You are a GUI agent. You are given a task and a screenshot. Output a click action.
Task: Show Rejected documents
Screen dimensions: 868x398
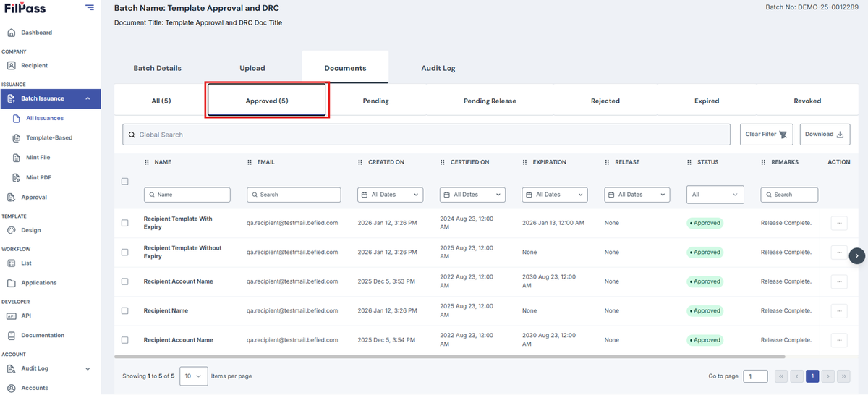click(605, 101)
